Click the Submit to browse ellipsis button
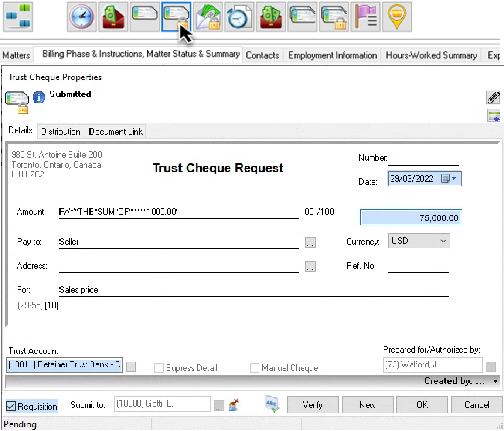 click(219, 406)
